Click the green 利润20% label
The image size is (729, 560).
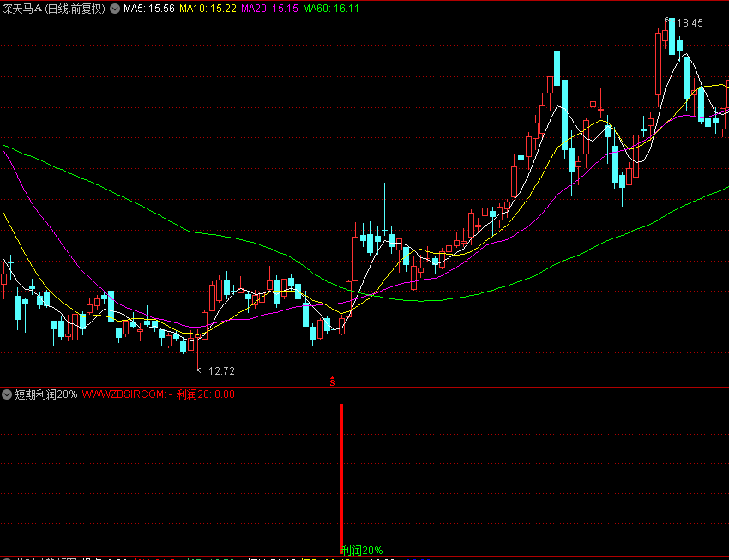(362, 551)
